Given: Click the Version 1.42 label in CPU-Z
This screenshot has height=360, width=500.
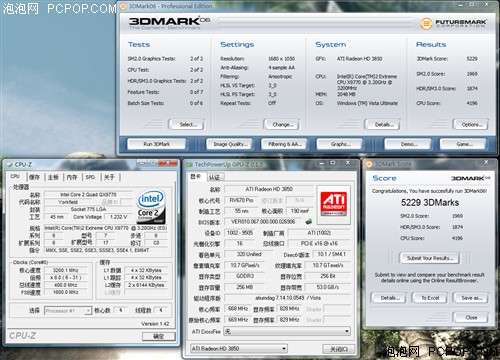Looking at the screenshot, I should (x=155, y=324).
